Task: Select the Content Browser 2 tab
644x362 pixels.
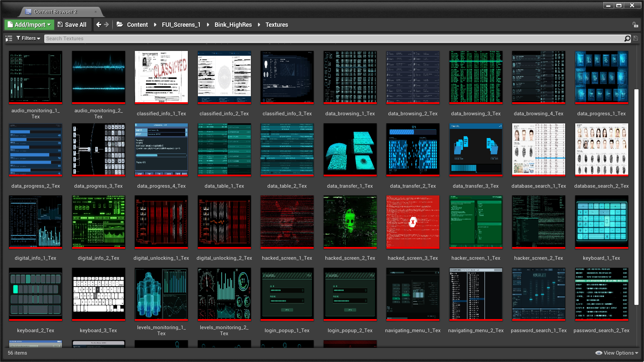Action: click(x=55, y=12)
